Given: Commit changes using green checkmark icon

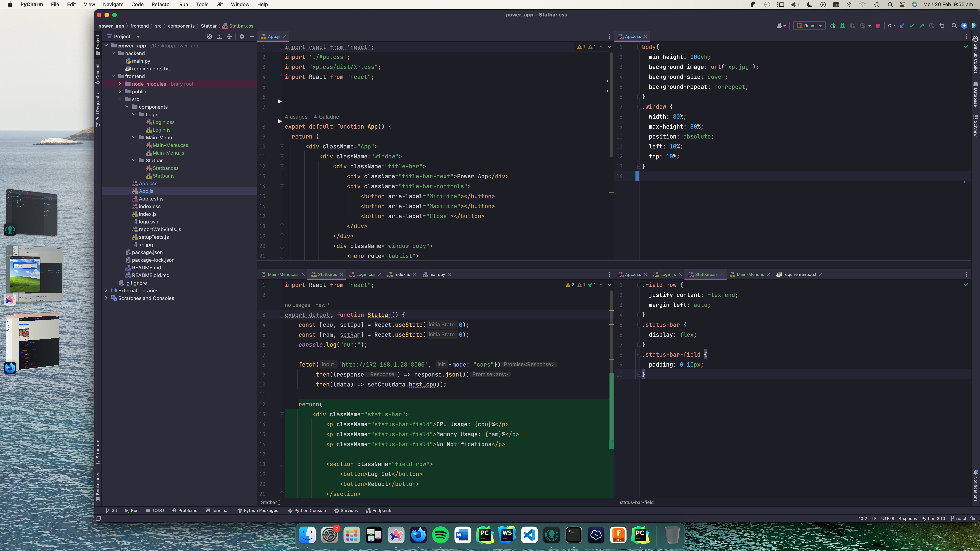Looking at the screenshot, I should pyautogui.click(x=912, y=26).
